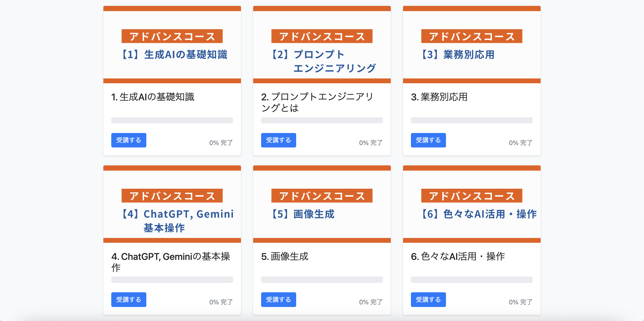
Task: Click the progress bar on the 業務別応用 card
Action: 471,121
